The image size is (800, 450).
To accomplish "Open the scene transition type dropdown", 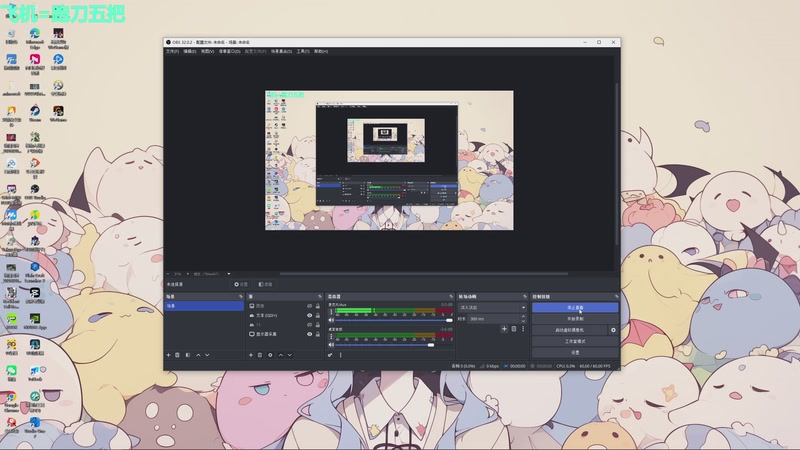I will pos(492,308).
